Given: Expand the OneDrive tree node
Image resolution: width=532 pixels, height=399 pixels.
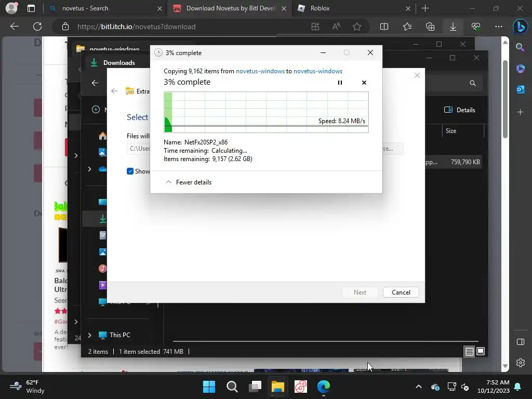Looking at the screenshot, I should coord(89,169).
